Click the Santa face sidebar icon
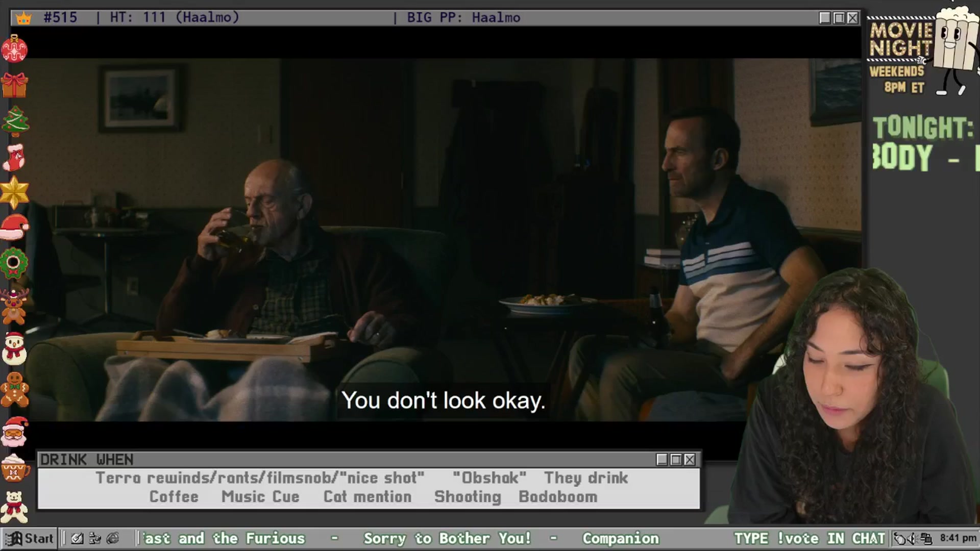This screenshot has width=980, height=551. 14,432
